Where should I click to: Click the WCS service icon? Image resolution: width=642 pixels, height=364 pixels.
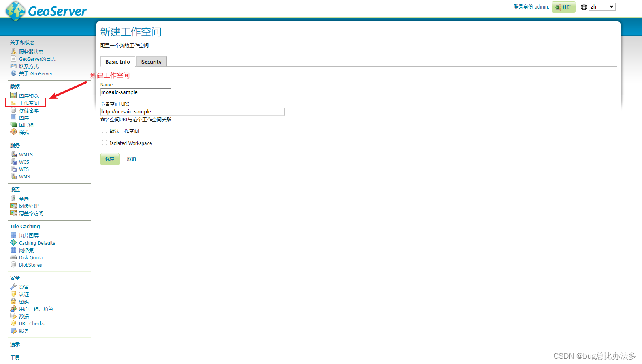tap(13, 162)
